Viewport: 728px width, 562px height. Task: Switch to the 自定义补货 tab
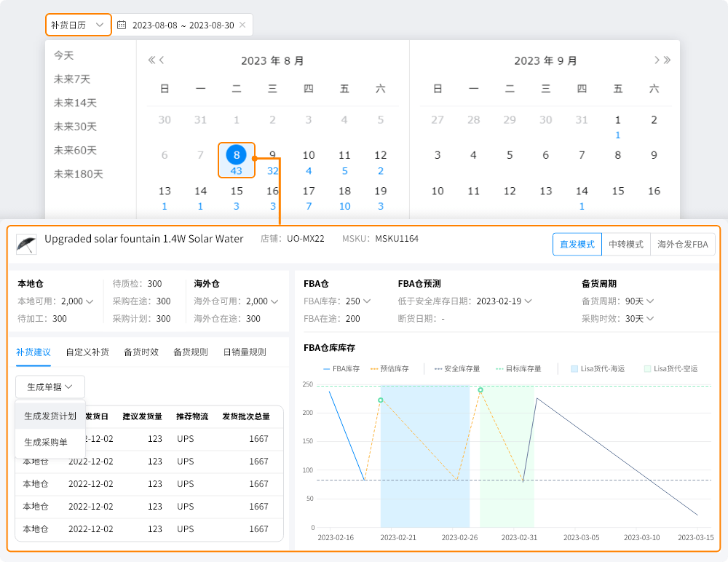[87, 352]
